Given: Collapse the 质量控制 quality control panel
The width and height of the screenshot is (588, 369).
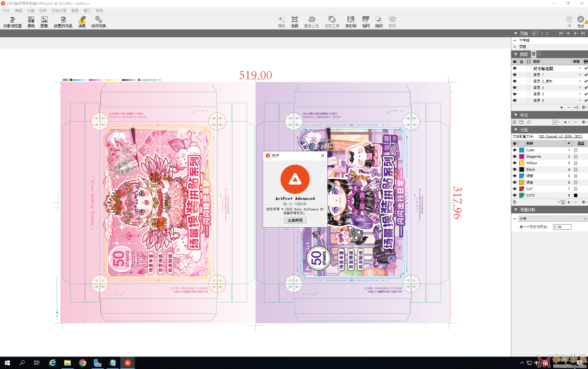Looking at the screenshot, I should tap(516, 210).
